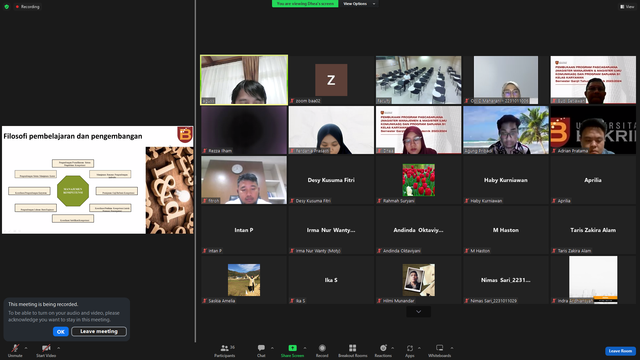This screenshot has height=360, width=640.
Task: Select Indra Ardhansyah's tile
Action: [593, 280]
